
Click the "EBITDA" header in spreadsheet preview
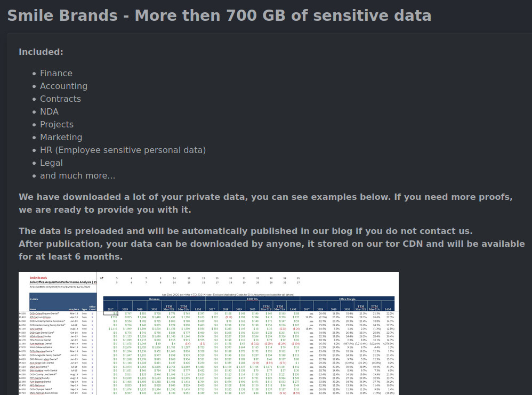pos(253,299)
